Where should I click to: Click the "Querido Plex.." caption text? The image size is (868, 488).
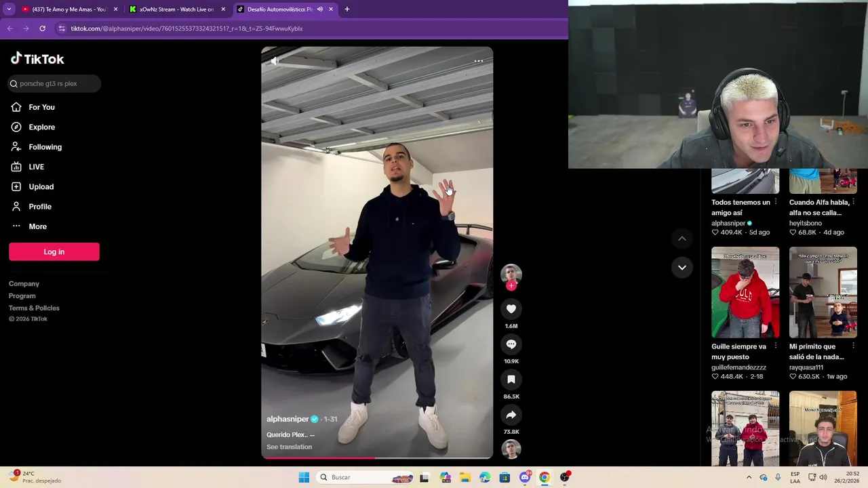click(288, 435)
